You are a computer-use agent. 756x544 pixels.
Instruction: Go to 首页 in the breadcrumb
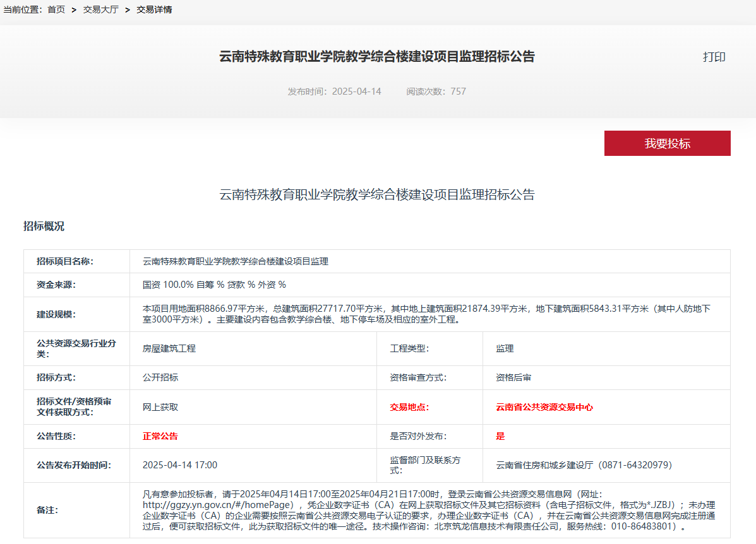coord(56,9)
